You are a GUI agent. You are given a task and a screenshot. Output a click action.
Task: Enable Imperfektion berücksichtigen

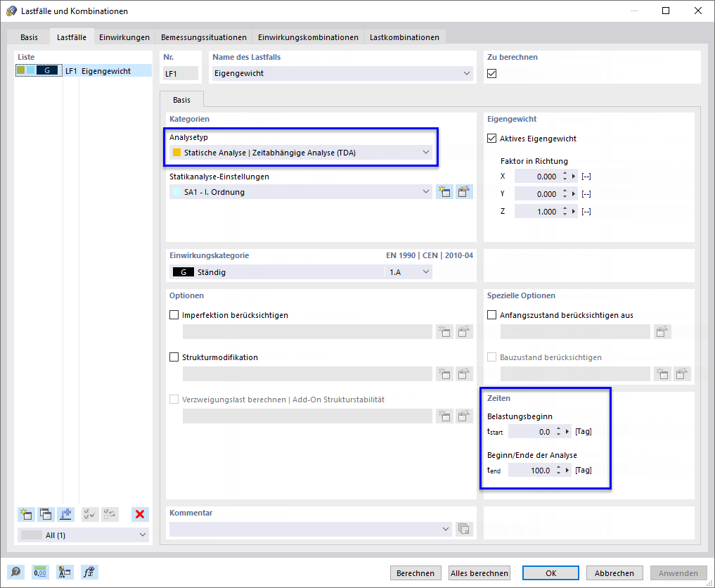(173, 314)
